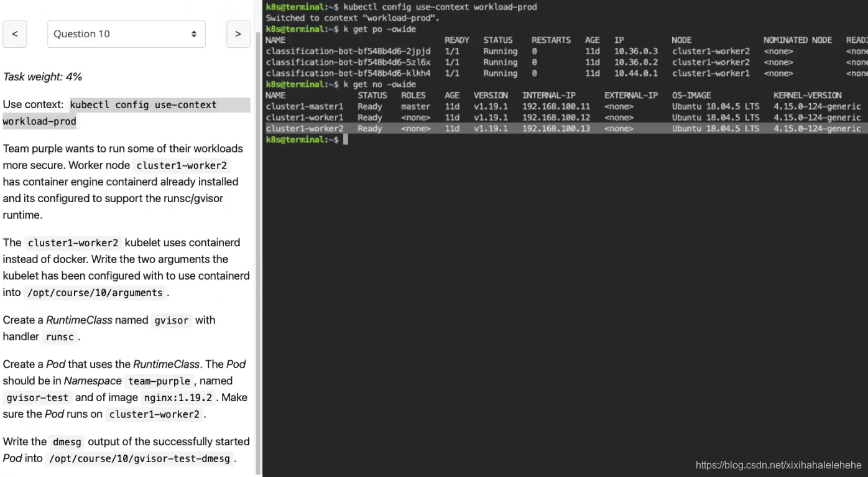This screenshot has width=868, height=477.
Task: Click the 'Task weight: 4%' text
Action: click(x=42, y=76)
